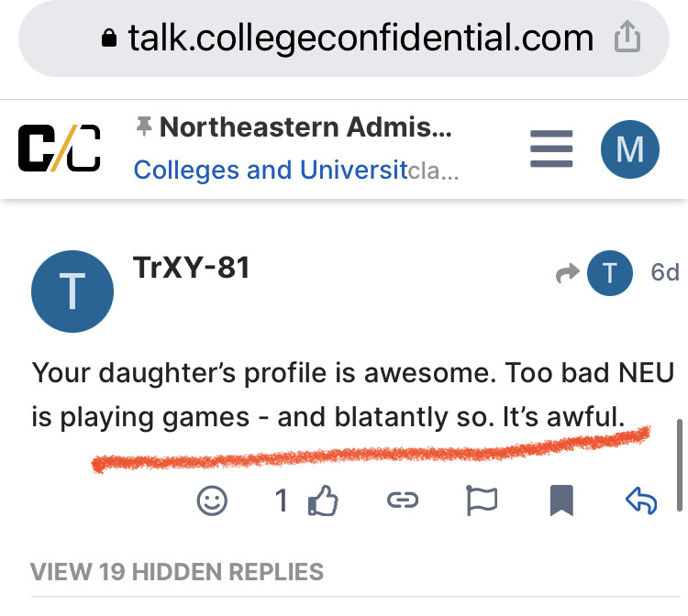Open the M user profile avatar
The image size is (688, 616).
629,149
